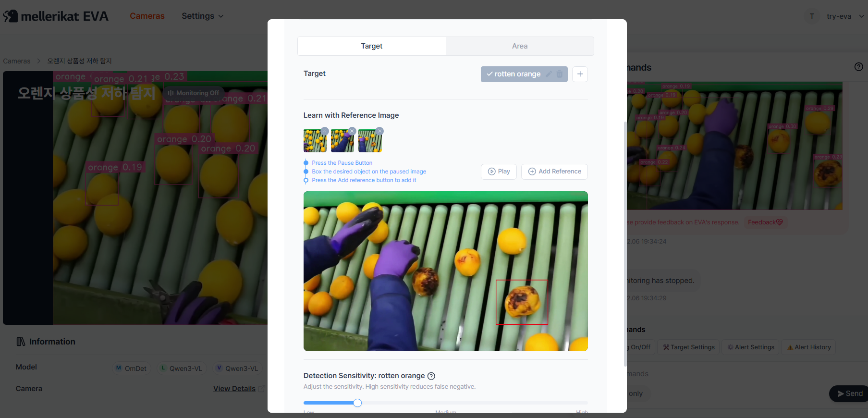The height and width of the screenshot is (418, 868).
Task: Remove the third reference image thumbnail
Action: (x=379, y=131)
